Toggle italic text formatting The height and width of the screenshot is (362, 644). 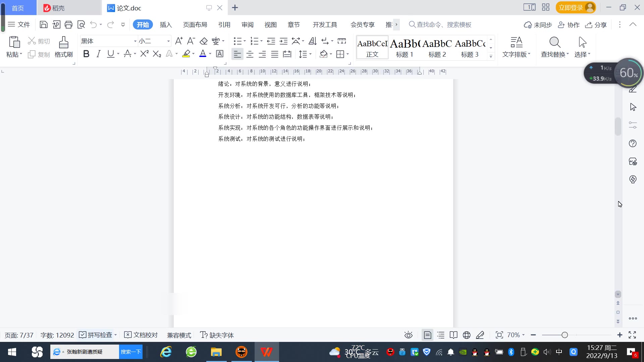(x=98, y=54)
